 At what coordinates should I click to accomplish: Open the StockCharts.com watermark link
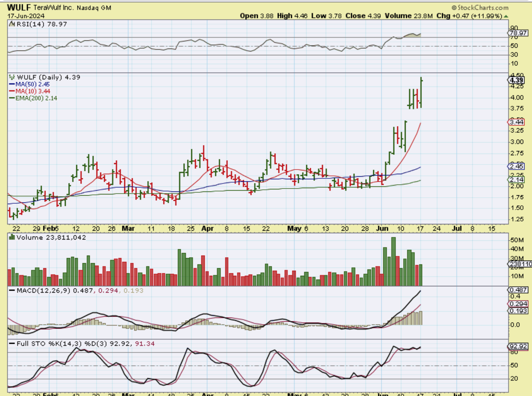coord(483,8)
